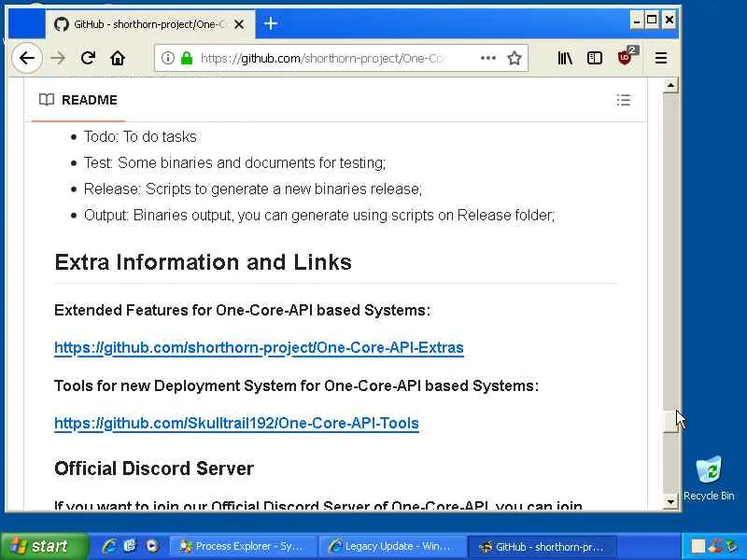Click the vertical scrollbar thumb
Image resolution: width=747 pixels, height=560 pixels.
pyautogui.click(x=670, y=421)
